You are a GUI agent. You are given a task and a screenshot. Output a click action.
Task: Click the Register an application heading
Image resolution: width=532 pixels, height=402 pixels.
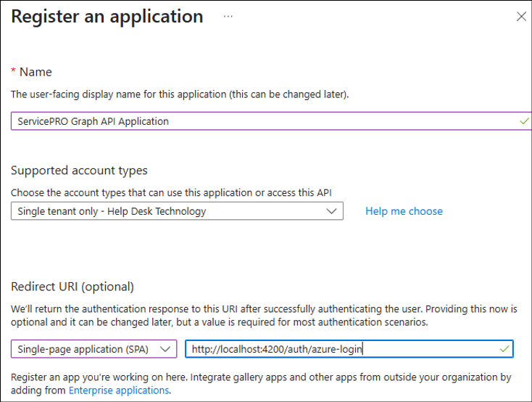[x=107, y=16]
